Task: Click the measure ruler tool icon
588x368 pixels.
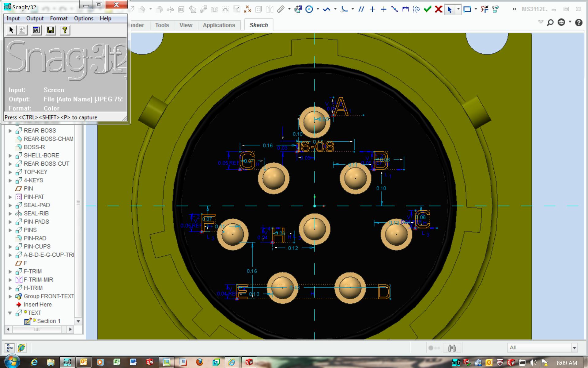Action: pyautogui.click(x=281, y=9)
